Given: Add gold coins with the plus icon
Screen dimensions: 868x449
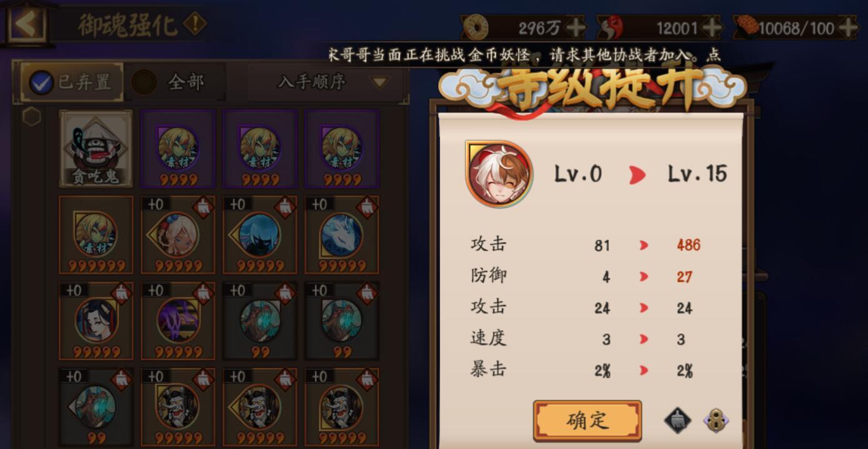Looking at the screenshot, I should (576, 27).
